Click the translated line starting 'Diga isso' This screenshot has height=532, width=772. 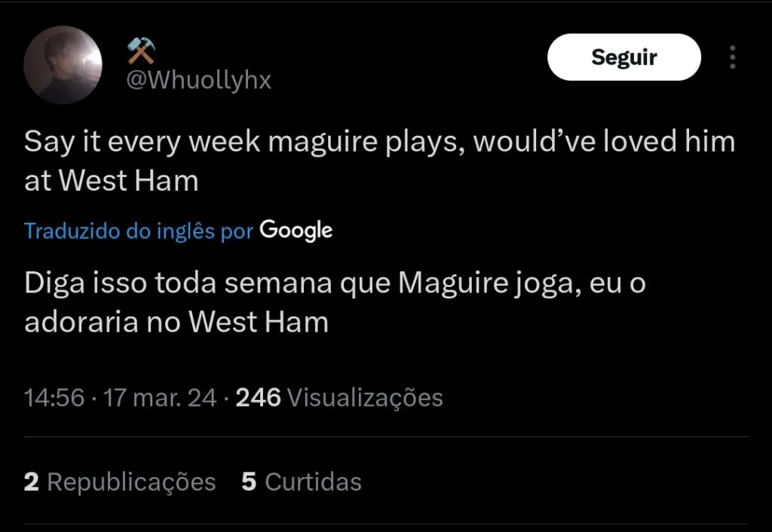coord(335,283)
